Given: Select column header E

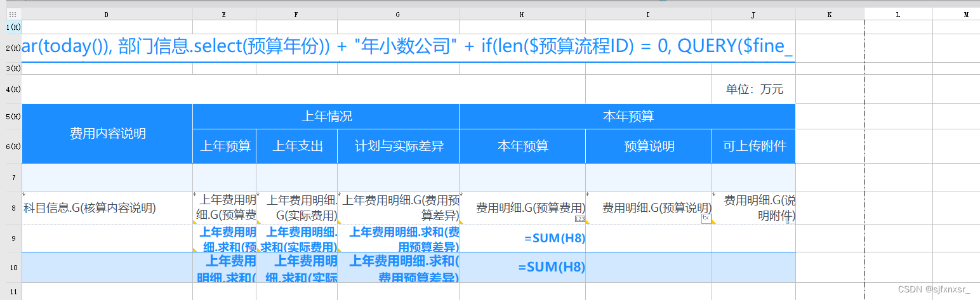Looking at the screenshot, I should pyautogui.click(x=225, y=14).
